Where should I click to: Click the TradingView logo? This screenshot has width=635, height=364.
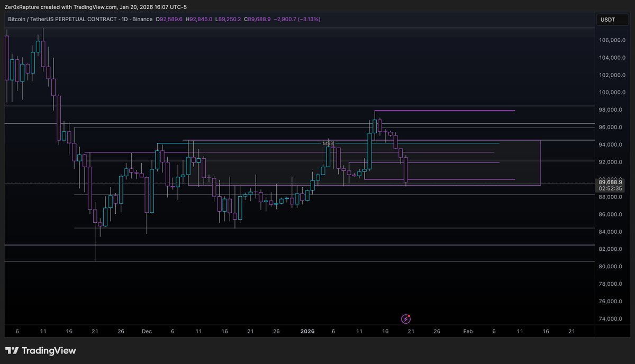pos(41,350)
